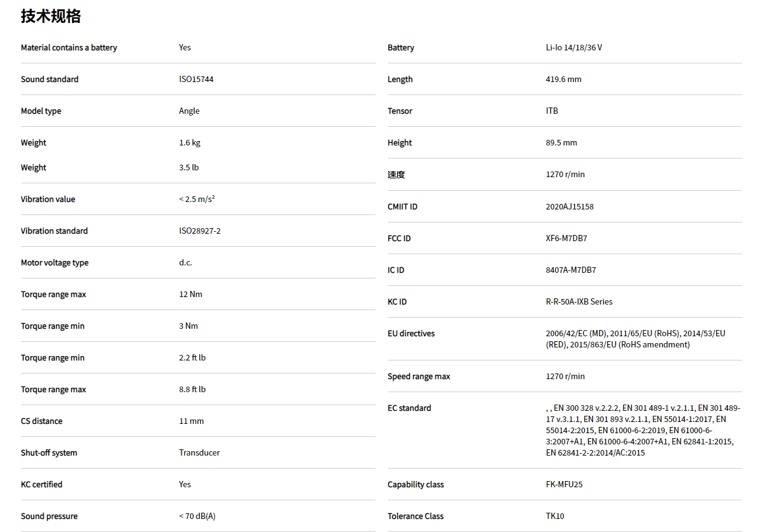The height and width of the screenshot is (532, 764).
Task: Click the Sound pressure label
Action: pos(49,516)
